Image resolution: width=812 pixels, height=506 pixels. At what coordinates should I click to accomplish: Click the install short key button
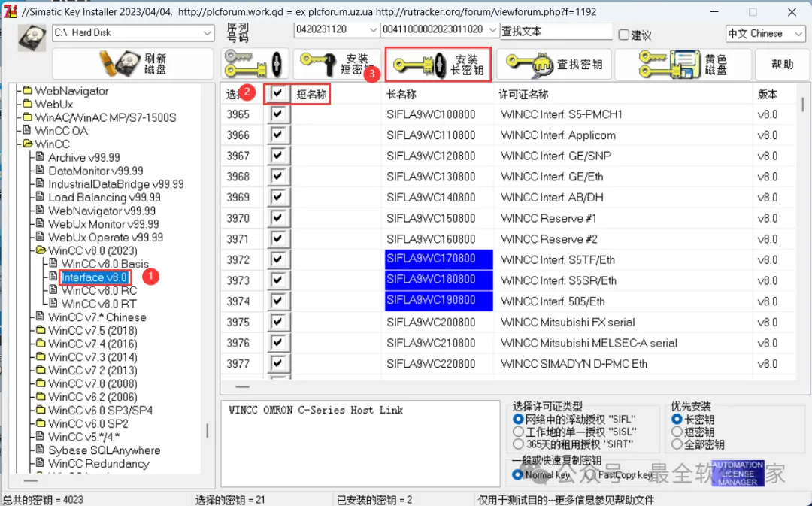[337, 64]
